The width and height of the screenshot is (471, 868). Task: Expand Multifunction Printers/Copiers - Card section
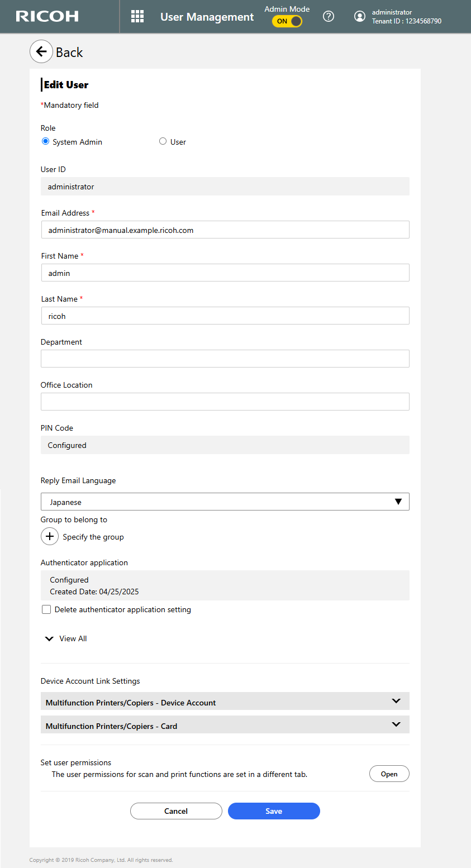(x=225, y=725)
